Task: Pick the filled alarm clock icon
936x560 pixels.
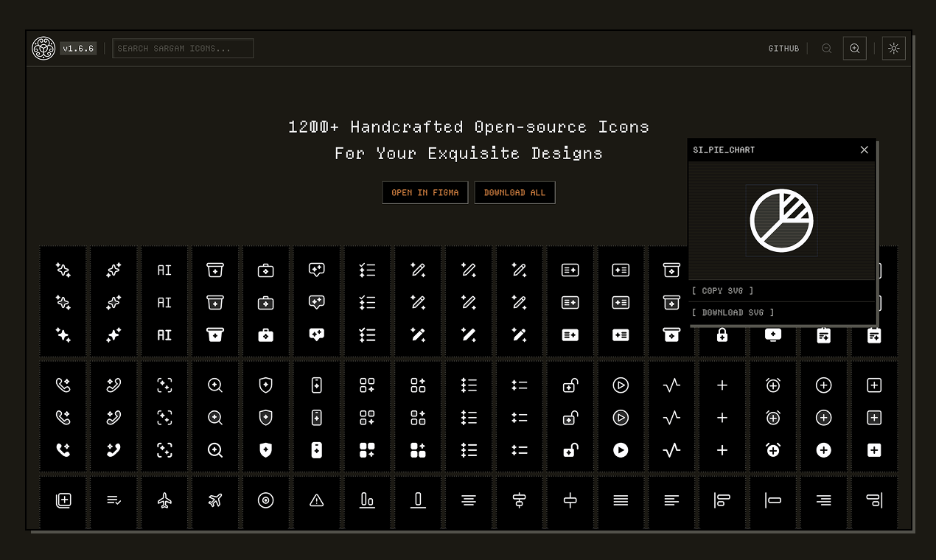Action: (x=773, y=450)
